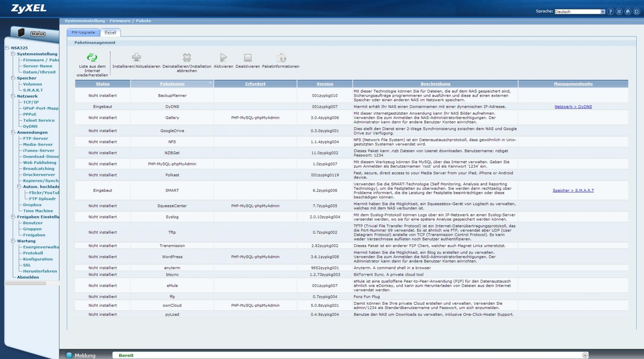Open Druckerserver in the sidebar tree

(39, 175)
